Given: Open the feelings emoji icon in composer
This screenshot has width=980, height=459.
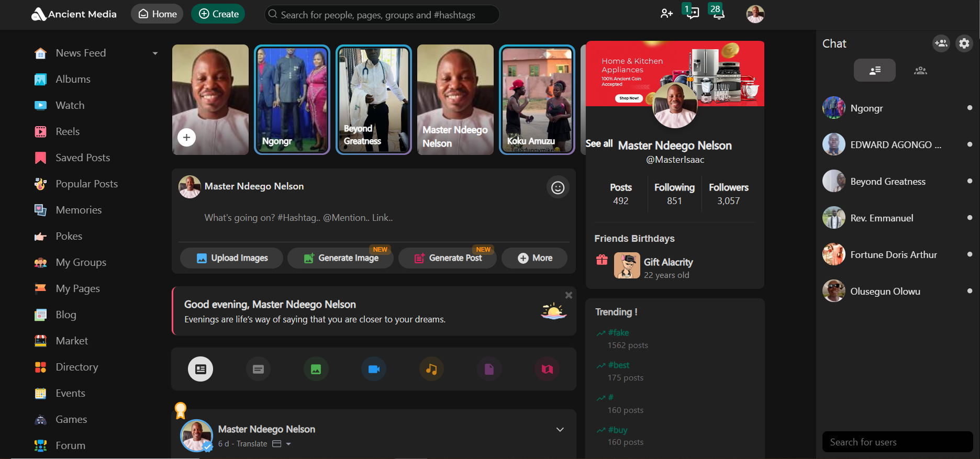Looking at the screenshot, I should (558, 187).
